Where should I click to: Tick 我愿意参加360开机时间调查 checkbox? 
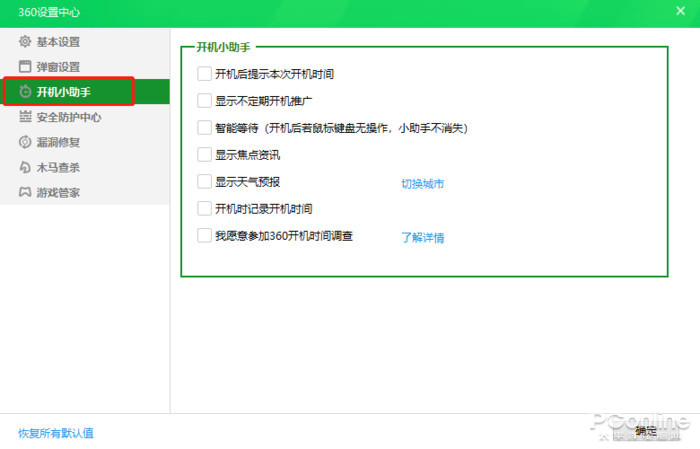coord(204,235)
